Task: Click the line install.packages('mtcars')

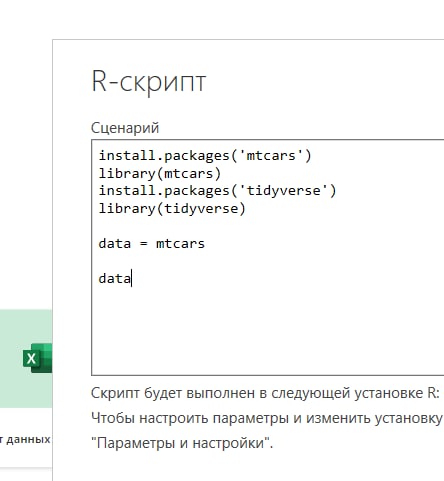Action: [x=205, y=156]
